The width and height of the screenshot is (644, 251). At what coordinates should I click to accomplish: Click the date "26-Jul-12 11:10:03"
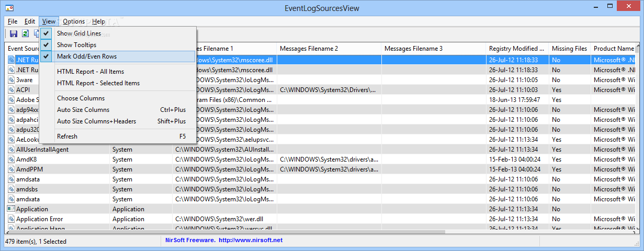pos(514,90)
